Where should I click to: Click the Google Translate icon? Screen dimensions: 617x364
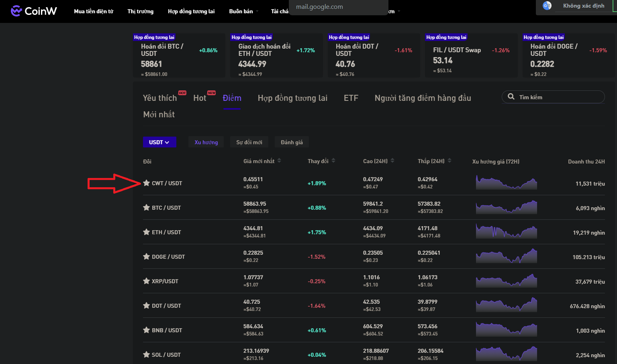[x=547, y=6]
